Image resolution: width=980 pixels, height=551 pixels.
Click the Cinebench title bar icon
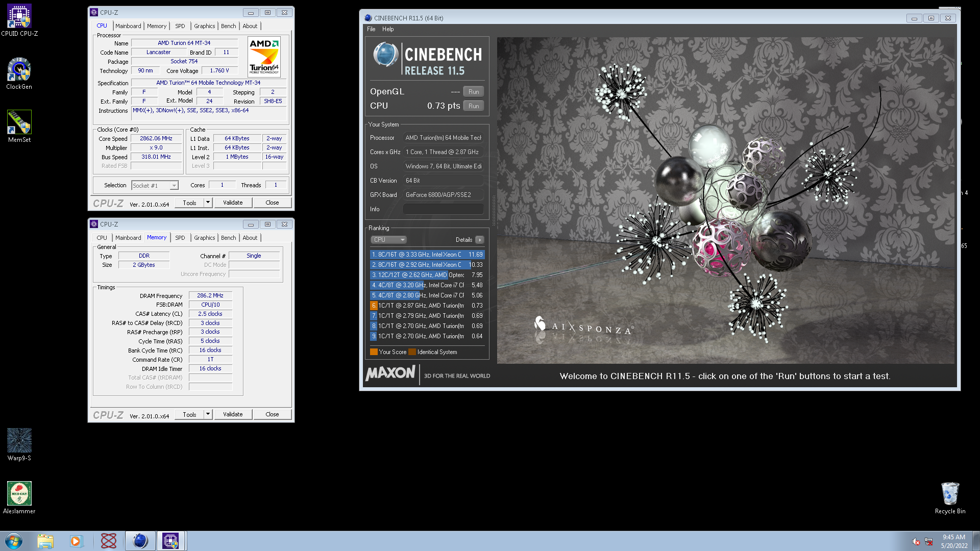368,18
